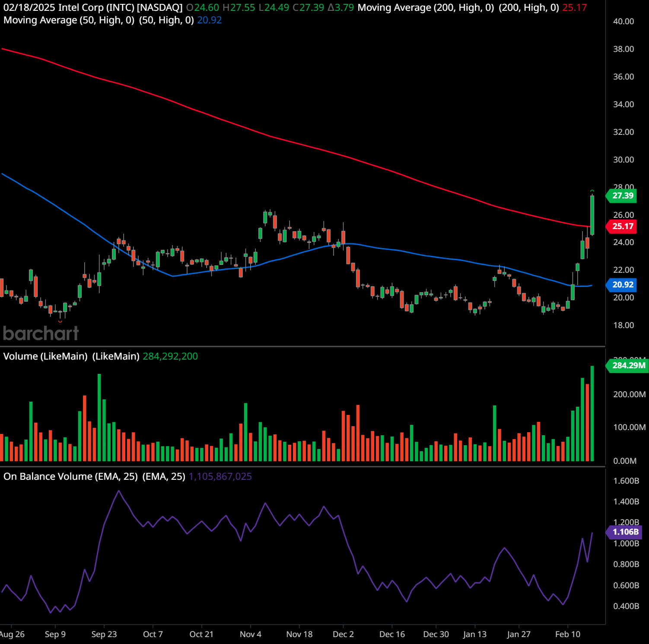Click the Oct 21 date on the time axis
The height and width of the screenshot is (644, 649).
[x=202, y=634]
